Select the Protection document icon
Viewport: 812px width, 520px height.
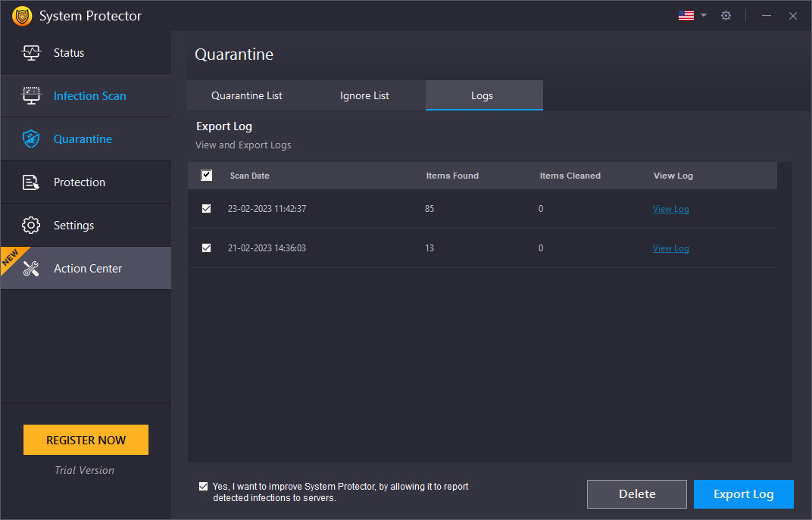31,182
